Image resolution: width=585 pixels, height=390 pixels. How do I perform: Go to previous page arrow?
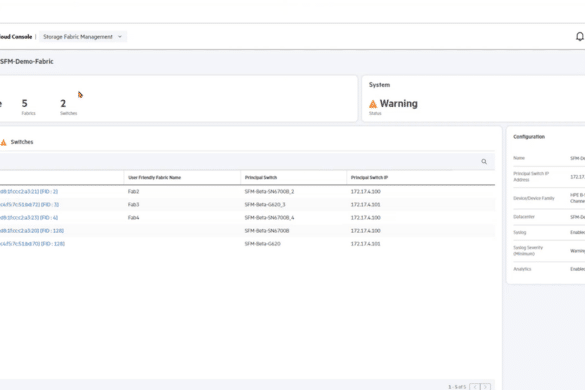coord(475,387)
